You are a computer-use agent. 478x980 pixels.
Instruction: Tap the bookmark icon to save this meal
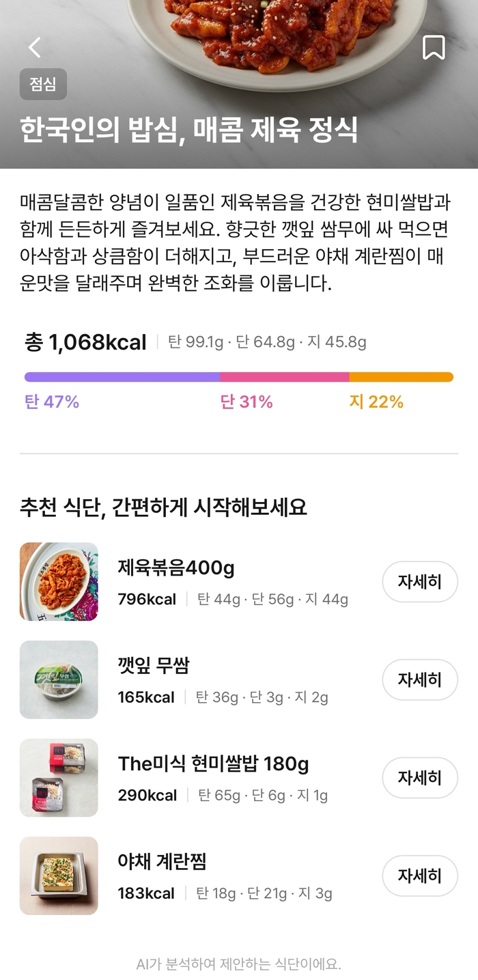433,46
